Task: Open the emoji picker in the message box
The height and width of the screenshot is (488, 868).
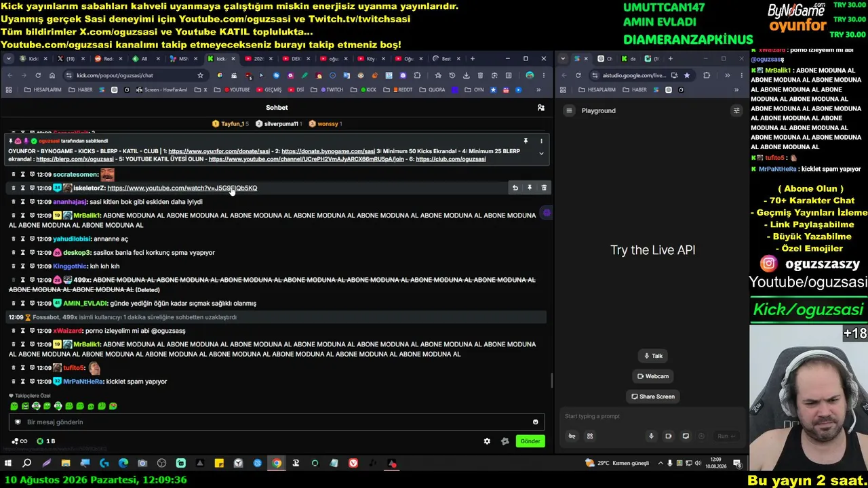Action: click(535, 422)
